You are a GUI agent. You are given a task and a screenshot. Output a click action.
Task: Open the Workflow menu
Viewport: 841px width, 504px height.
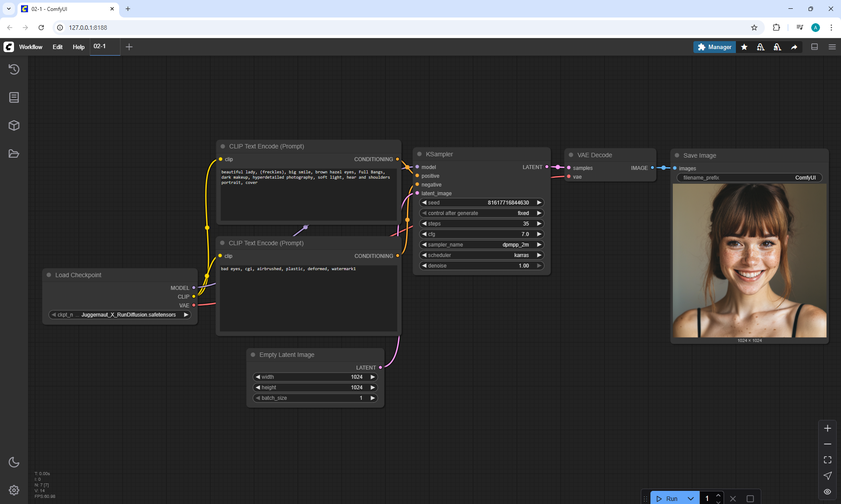[31, 47]
